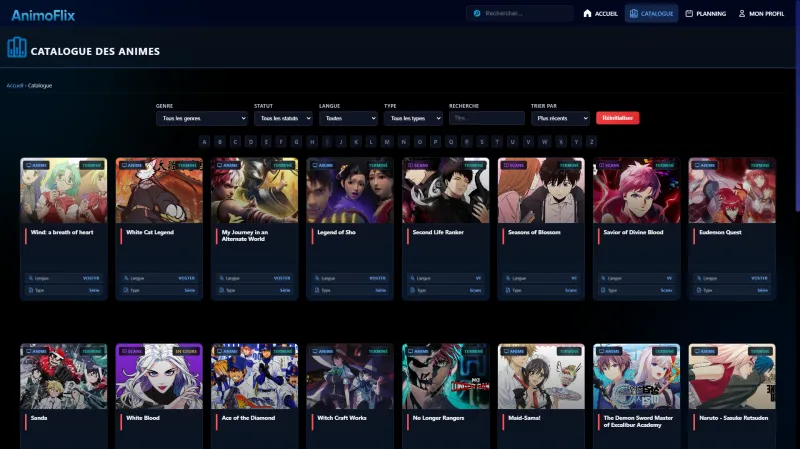Click letter W in alphabet row

(544, 142)
